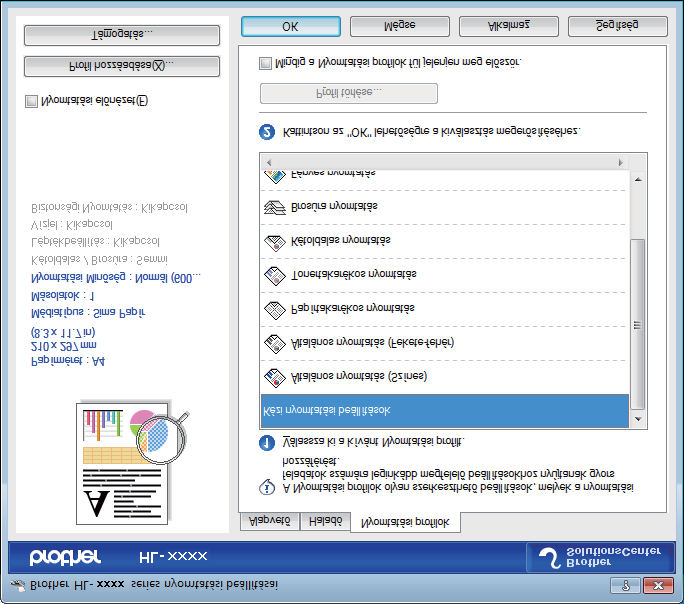Select Általános nyomtatás (Fekete-fehér) profile icon
684x604 pixels.
coord(275,344)
